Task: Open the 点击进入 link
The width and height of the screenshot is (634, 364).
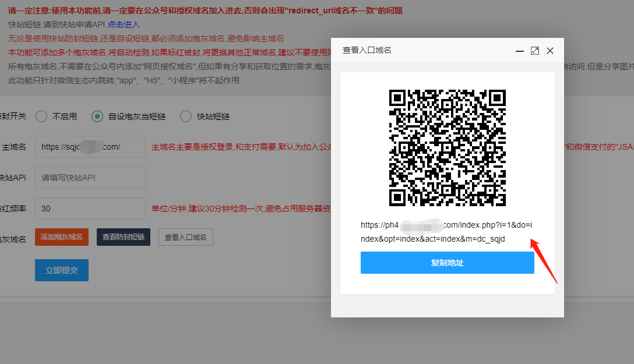Action: [124, 24]
